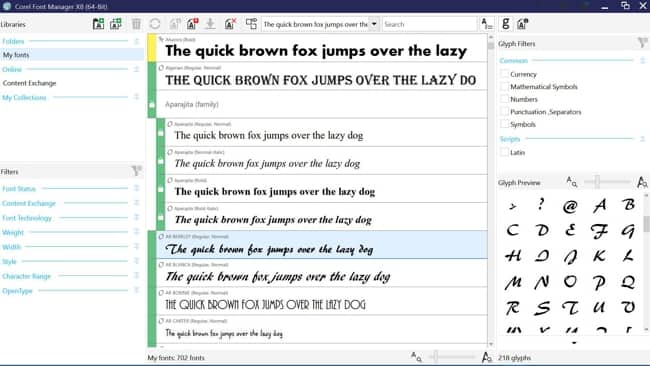Viewport: 650px width, 366px height.
Task: Open the preview text dropdown arrow
Action: (374, 24)
